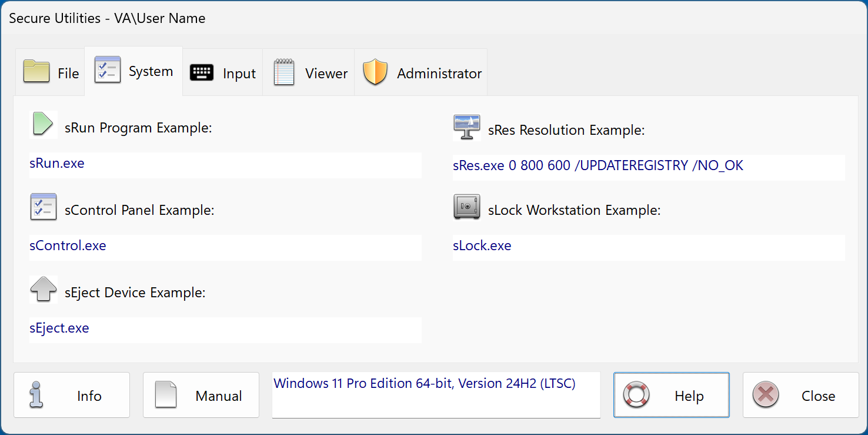Open the Administrator tab

pyautogui.click(x=420, y=72)
